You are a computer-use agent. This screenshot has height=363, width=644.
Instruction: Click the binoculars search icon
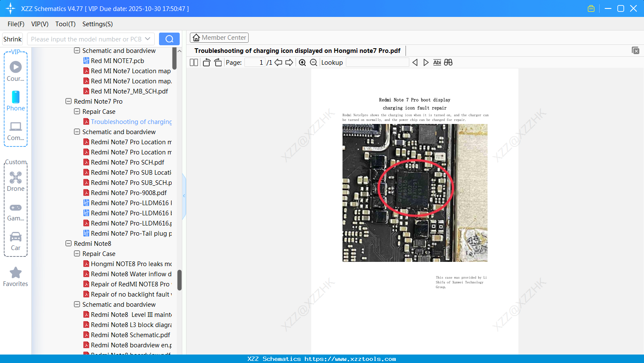tap(448, 63)
